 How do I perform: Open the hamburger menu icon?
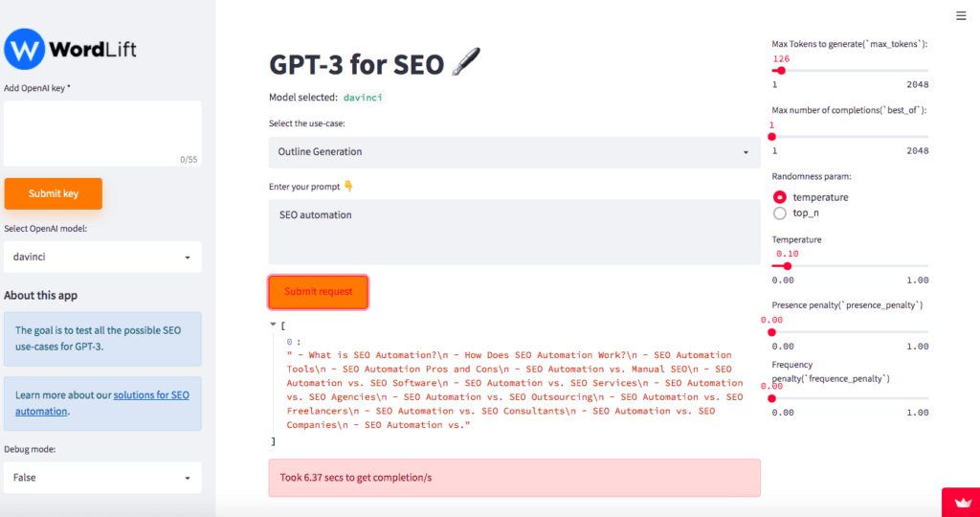click(x=961, y=15)
